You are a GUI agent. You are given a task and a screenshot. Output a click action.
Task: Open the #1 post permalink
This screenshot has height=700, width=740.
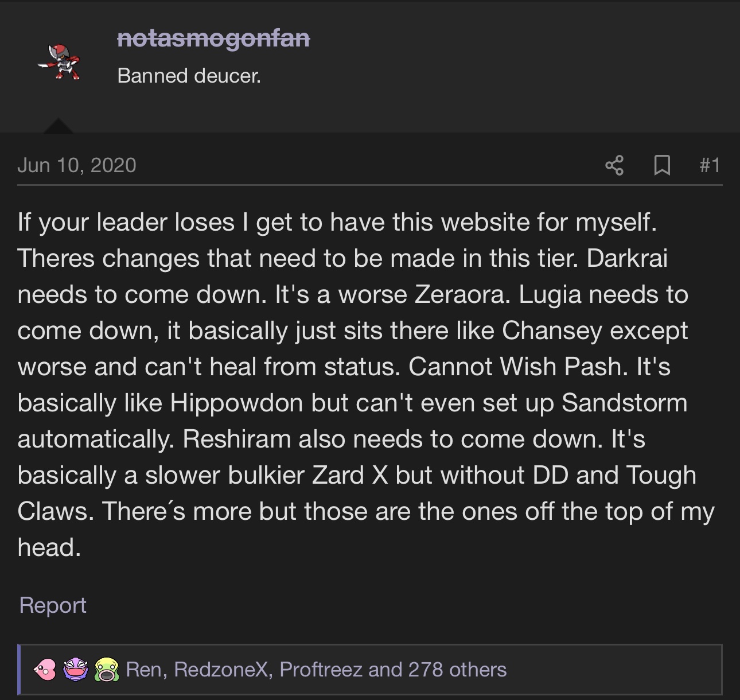tap(710, 165)
